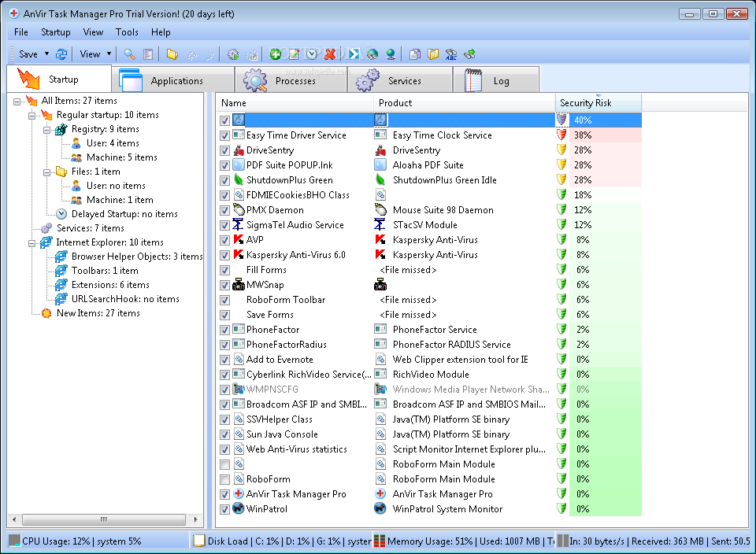The height and width of the screenshot is (554, 756).
Task: Collapse the Internet Explorer tree node
Action: 31,243
